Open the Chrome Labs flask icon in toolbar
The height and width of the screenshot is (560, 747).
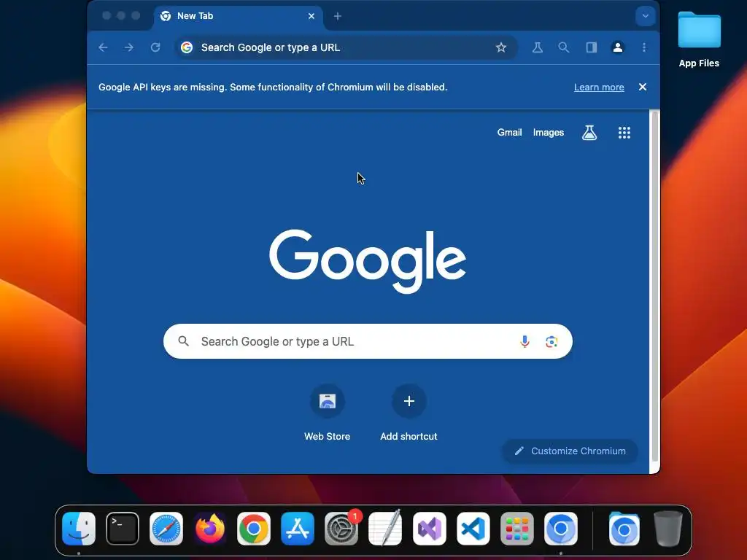tap(538, 47)
